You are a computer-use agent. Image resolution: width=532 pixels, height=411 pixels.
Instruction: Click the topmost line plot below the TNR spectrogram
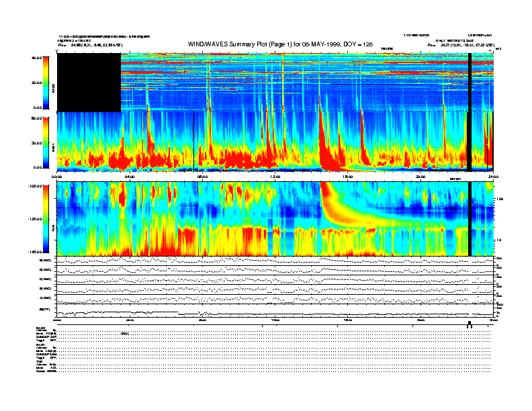[275, 261]
